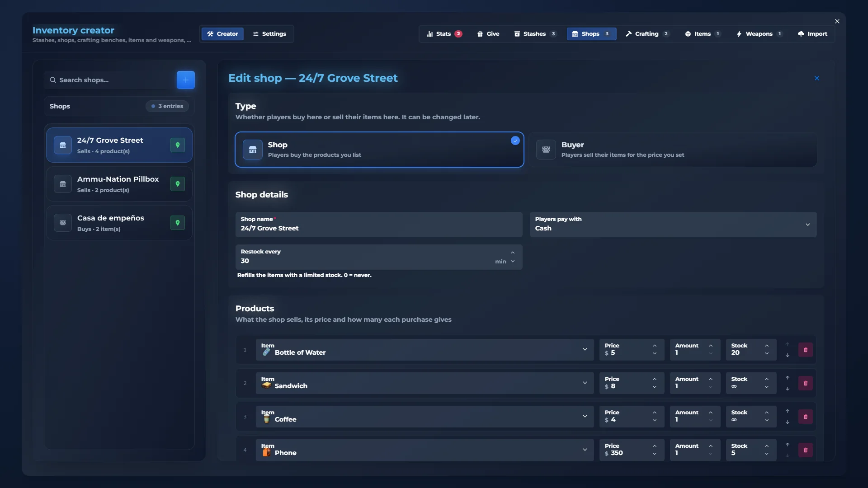
Task: Click the Search shops input field
Action: click(108, 80)
